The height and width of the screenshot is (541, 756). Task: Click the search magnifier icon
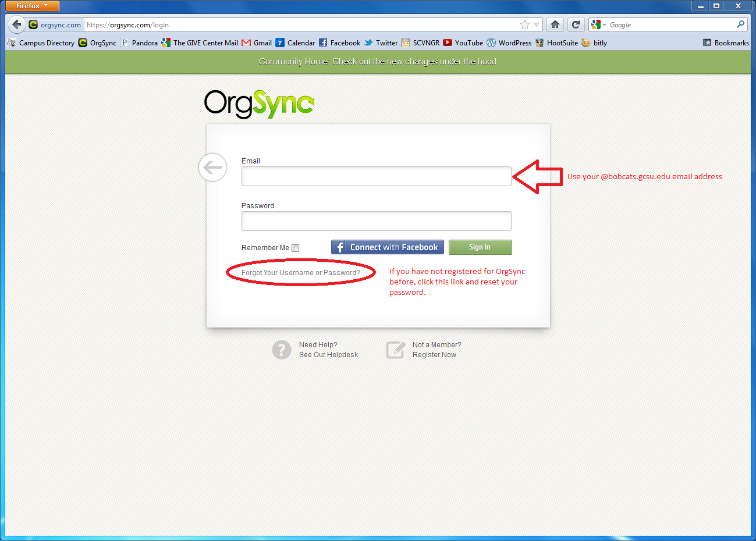click(740, 24)
